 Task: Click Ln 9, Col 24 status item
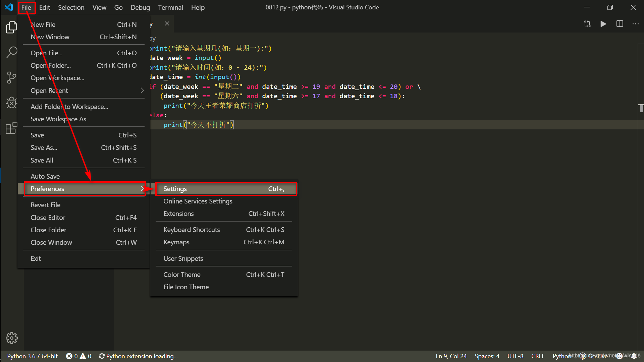(x=451, y=356)
